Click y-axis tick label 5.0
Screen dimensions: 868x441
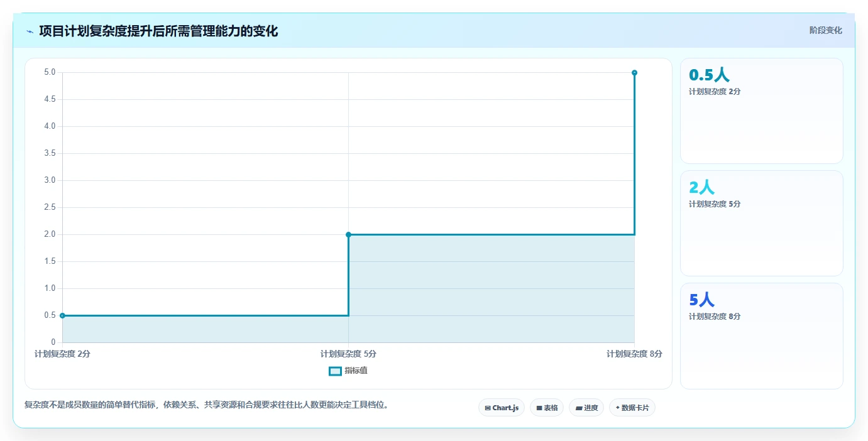coord(50,72)
